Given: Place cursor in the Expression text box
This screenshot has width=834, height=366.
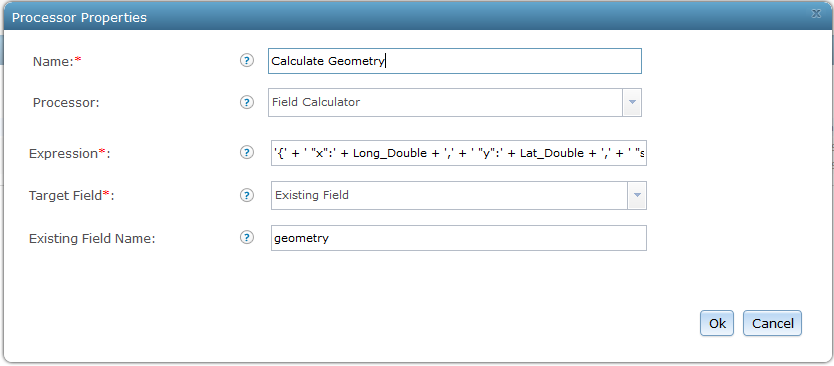Looking at the screenshot, I should pyautogui.click(x=459, y=153).
